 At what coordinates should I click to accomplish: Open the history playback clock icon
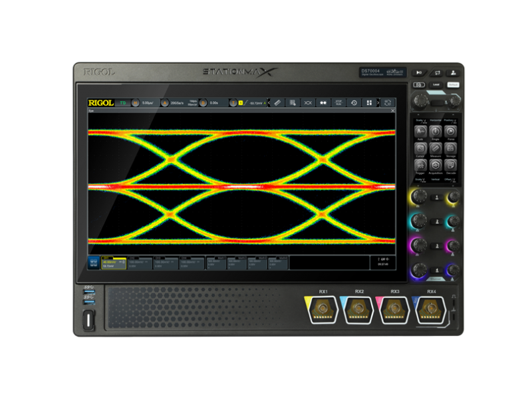pyautogui.click(x=353, y=102)
